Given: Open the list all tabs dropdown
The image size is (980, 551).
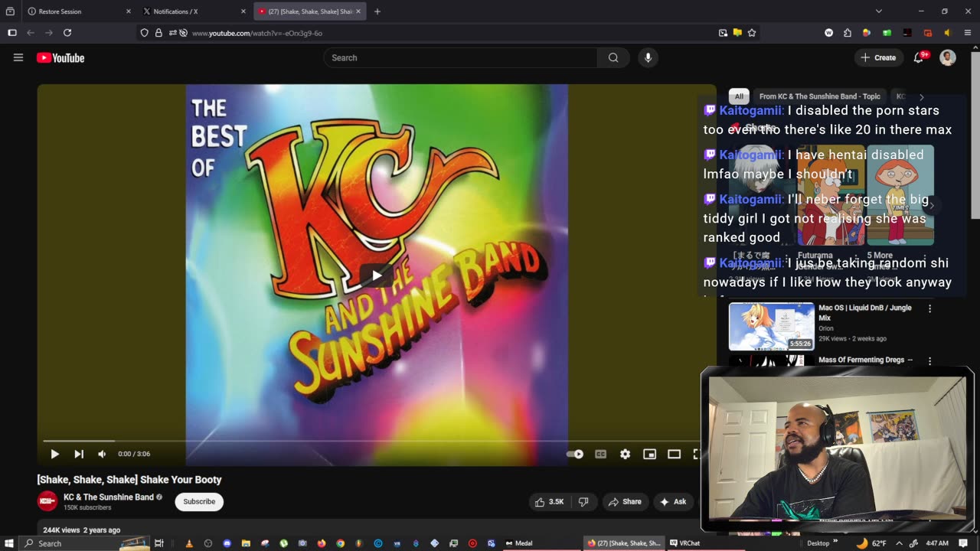Looking at the screenshot, I should click(x=878, y=11).
